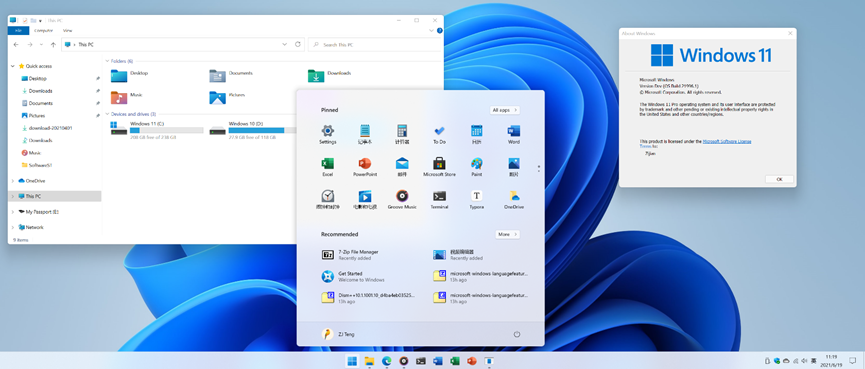Screen dimensions: 865x369
Task: Open Settings from pinned apps
Action: 328,134
